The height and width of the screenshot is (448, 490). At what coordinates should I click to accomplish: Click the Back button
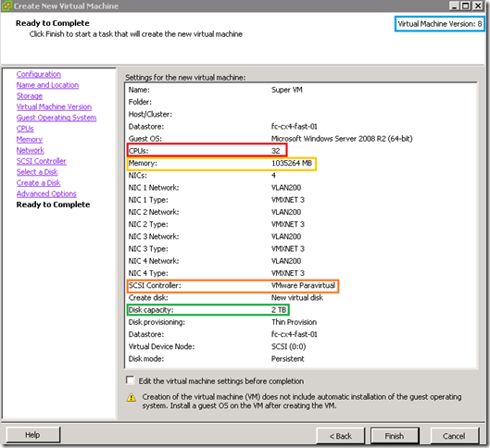coord(340,436)
